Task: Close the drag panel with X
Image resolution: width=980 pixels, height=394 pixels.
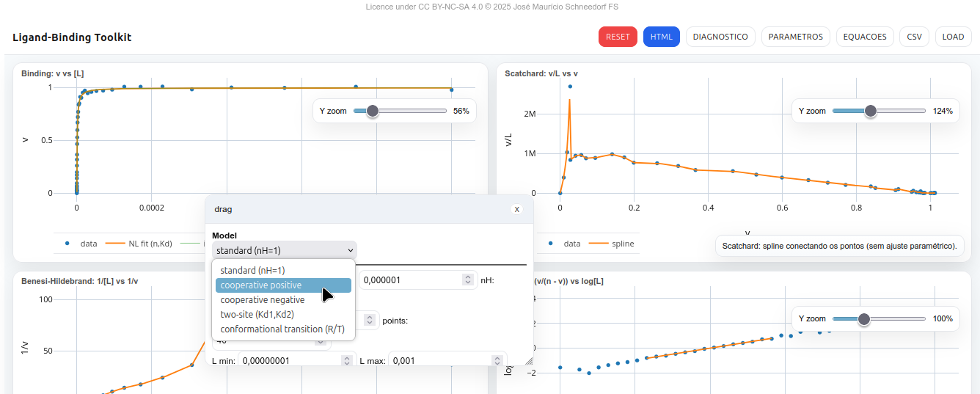Action: pos(516,209)
